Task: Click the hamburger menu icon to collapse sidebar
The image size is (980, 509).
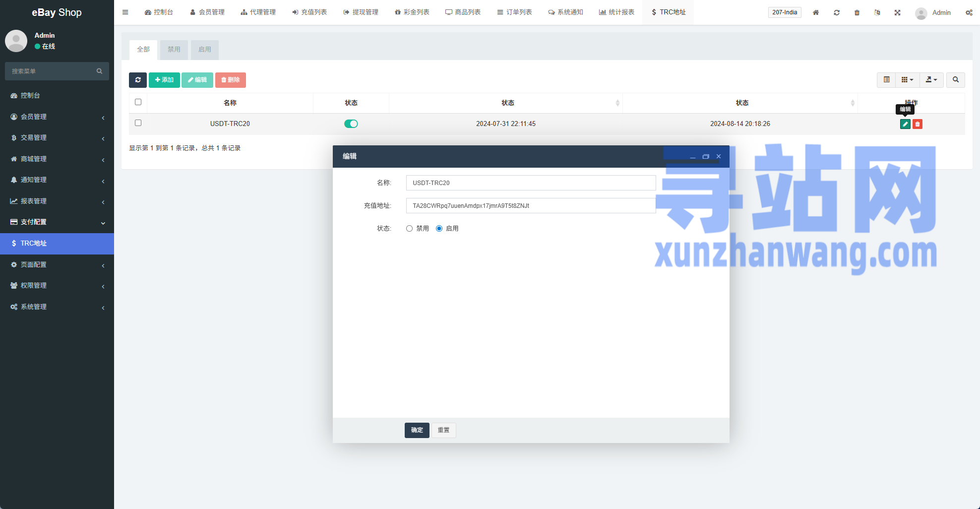Action: tap(125, 12)
